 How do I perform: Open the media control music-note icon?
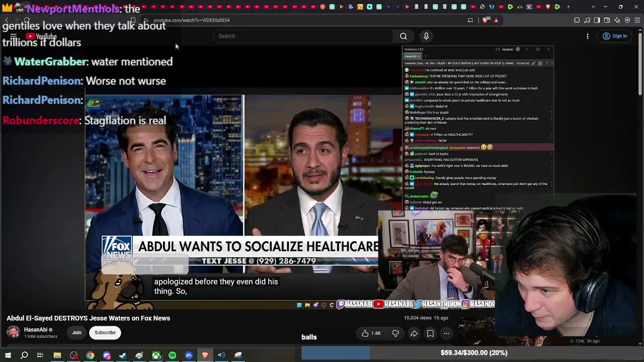(x=587, y=20)
